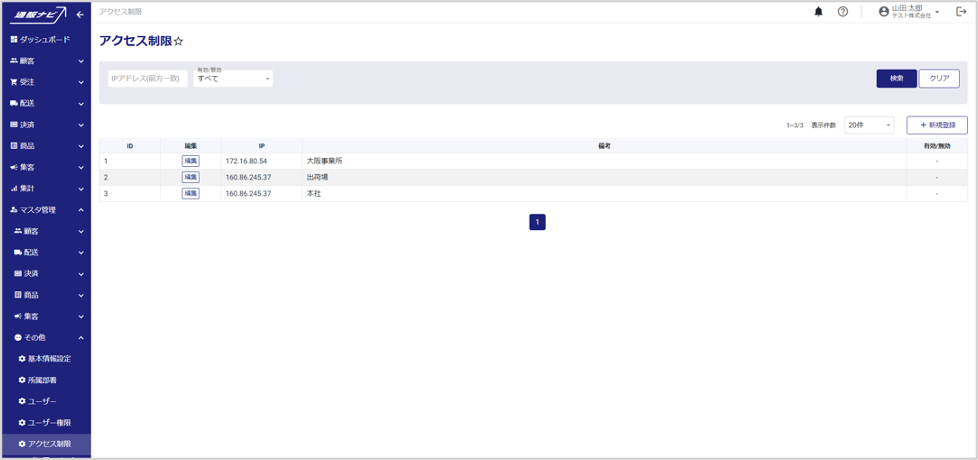Screen dimensions: 978x460
Task: Click the gear icon for 基本情報設定
Action: click(x=22, y=359)
